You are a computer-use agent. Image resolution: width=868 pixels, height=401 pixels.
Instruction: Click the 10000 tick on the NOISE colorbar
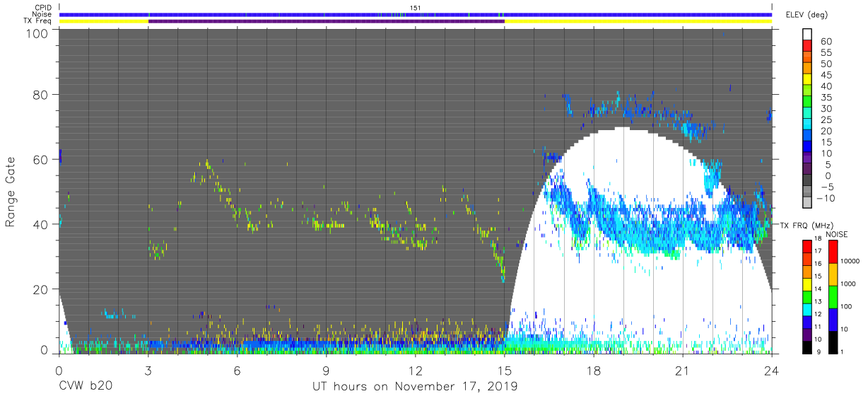[850, 261]
